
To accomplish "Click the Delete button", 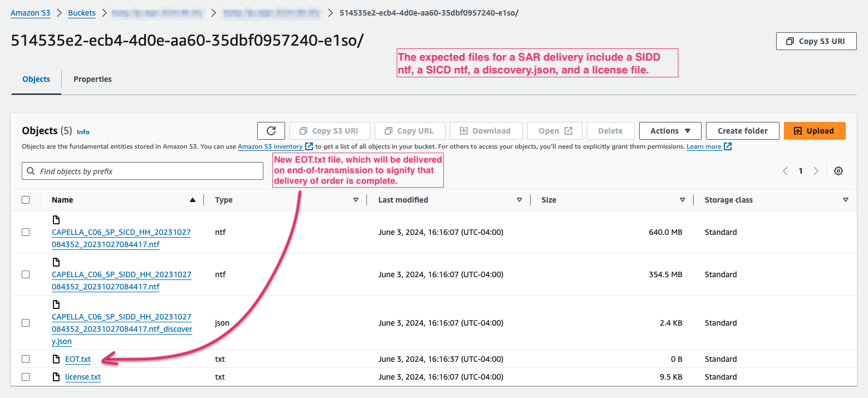I will pos(610,131).
